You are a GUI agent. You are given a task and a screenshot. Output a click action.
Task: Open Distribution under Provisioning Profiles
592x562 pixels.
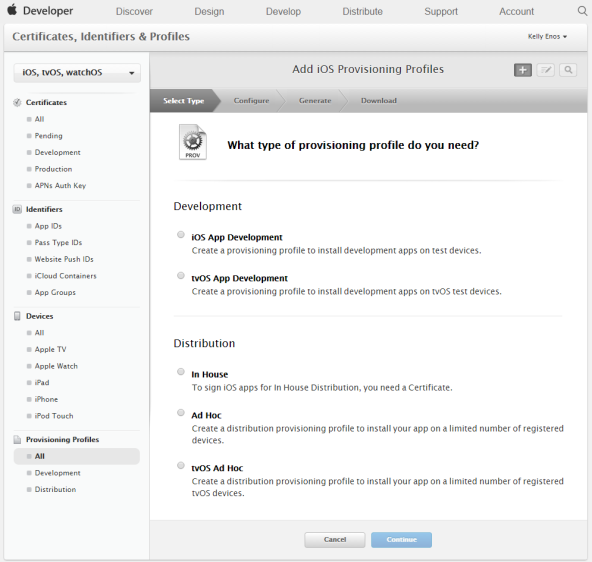click(55, 490)
